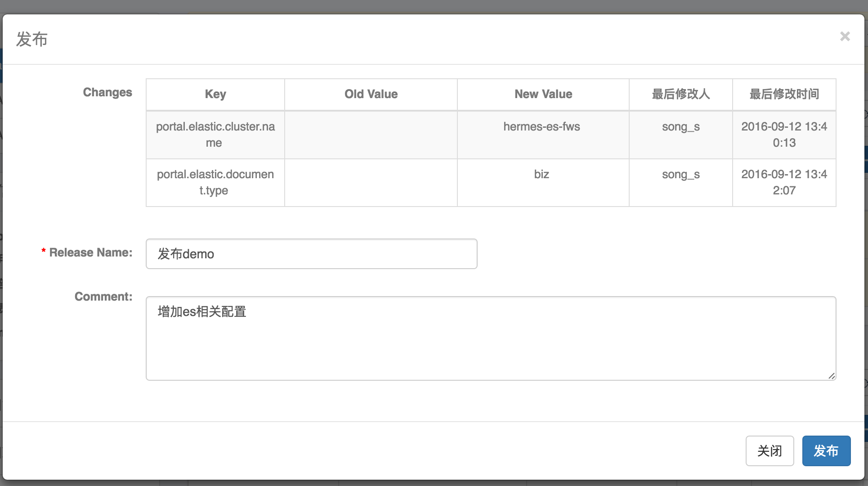Click inside the Comment textarea
Screen dimensions: 868x486
pyautogui.click(x=490, y=337)
